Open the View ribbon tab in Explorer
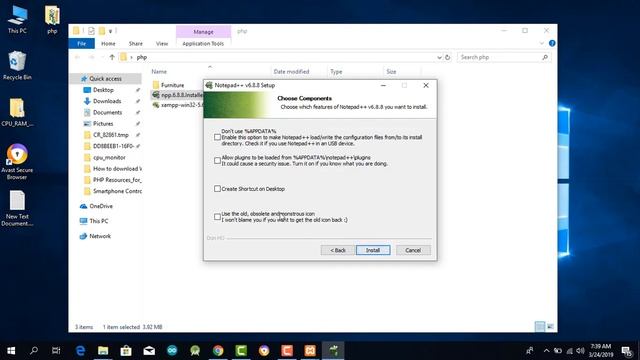 coord(162,43)
